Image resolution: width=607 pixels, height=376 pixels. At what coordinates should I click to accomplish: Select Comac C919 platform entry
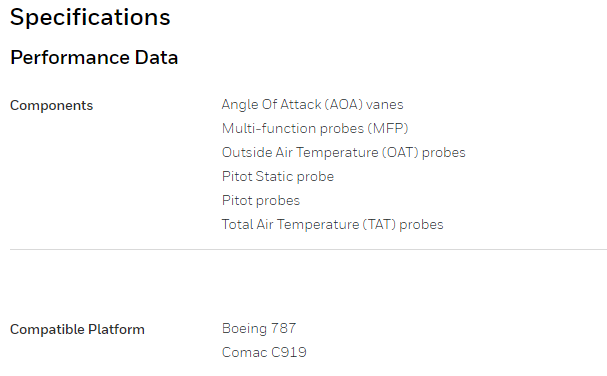click(x=264, y=352)
